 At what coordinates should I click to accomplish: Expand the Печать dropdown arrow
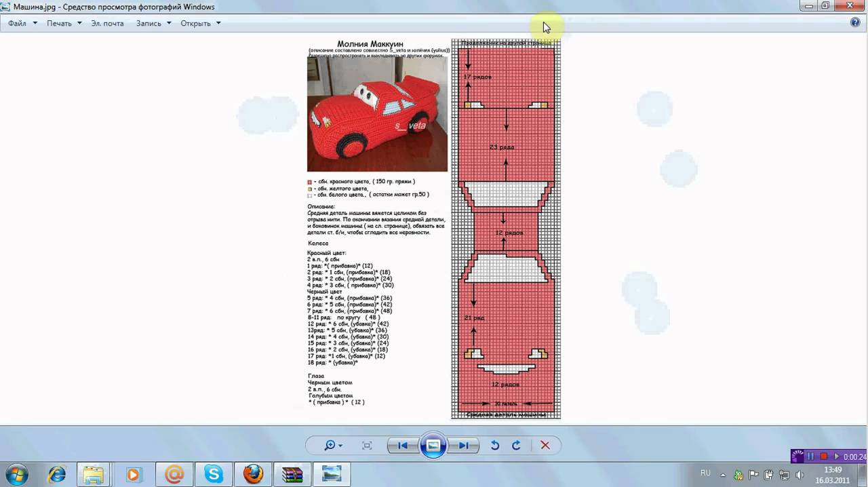tap(79, 23)
